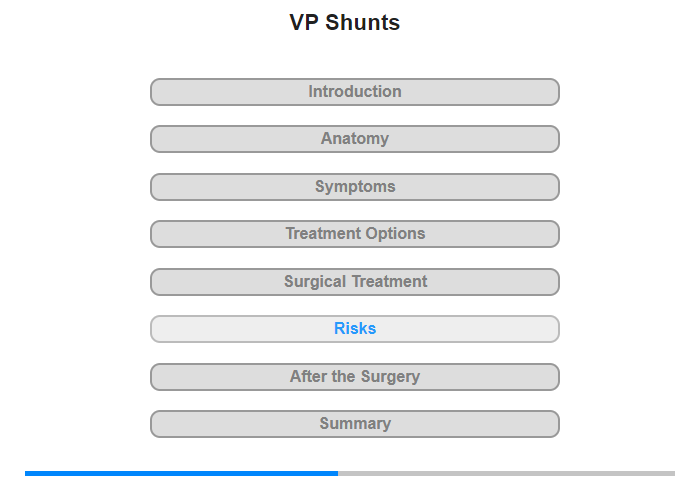Viewport: 700px width, 480px height.
Task: Open After the Surgery section
Action: [x=354, y=377]
